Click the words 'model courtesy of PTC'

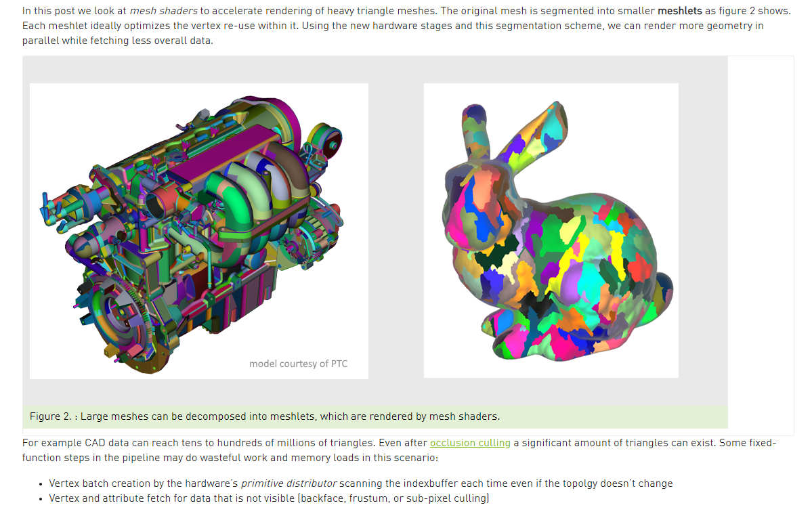pyautogui.click(x=298, y=364)
